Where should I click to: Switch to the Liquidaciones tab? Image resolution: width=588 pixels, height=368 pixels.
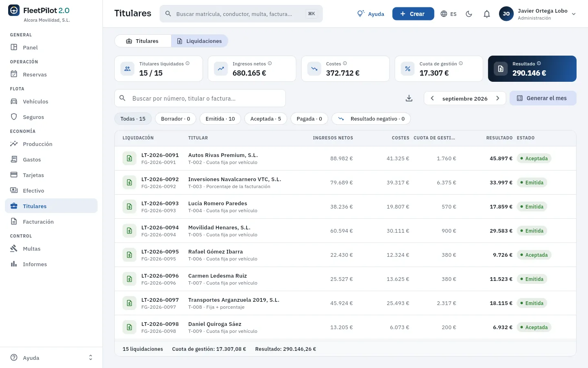(x=199, y=41)
